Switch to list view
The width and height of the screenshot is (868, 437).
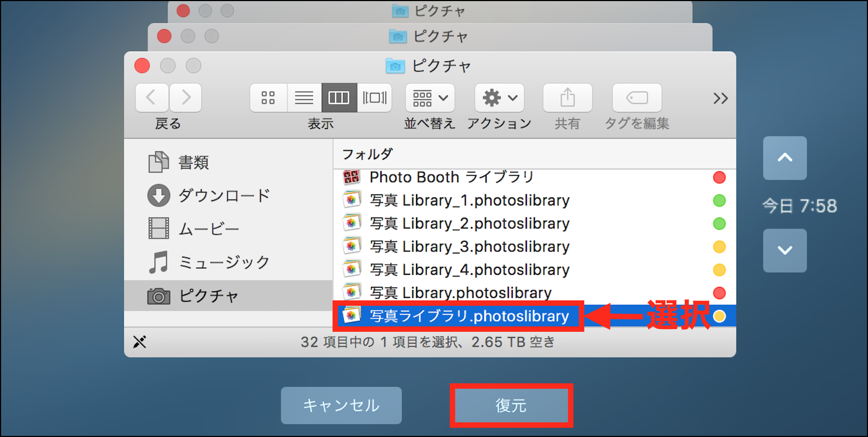pyautogui.click(x=304, y=98)
